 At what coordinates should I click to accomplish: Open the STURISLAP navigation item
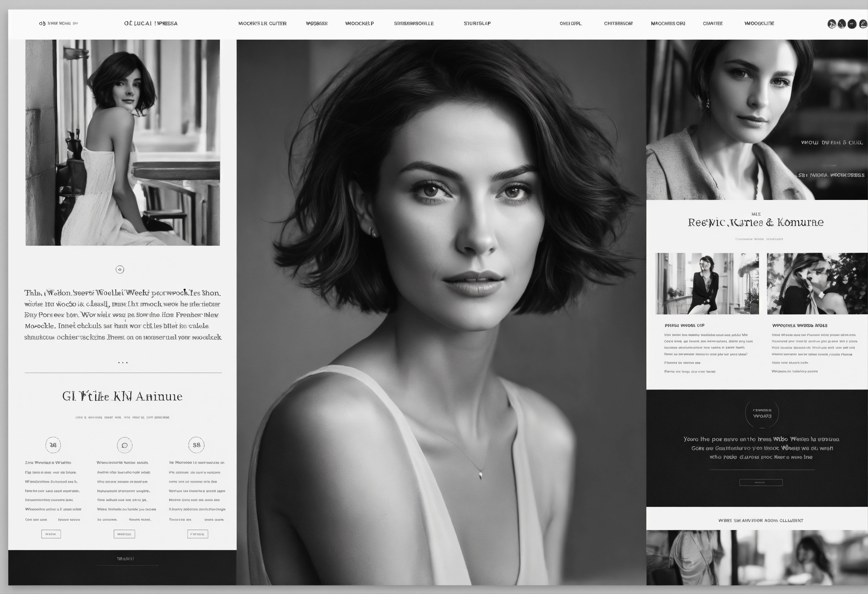(477, 24)
